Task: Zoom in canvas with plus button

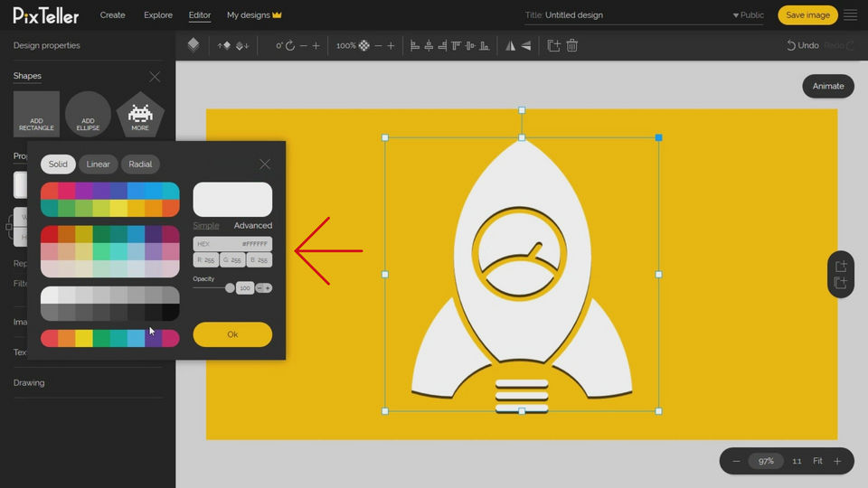Action: [x=837, y=461]
